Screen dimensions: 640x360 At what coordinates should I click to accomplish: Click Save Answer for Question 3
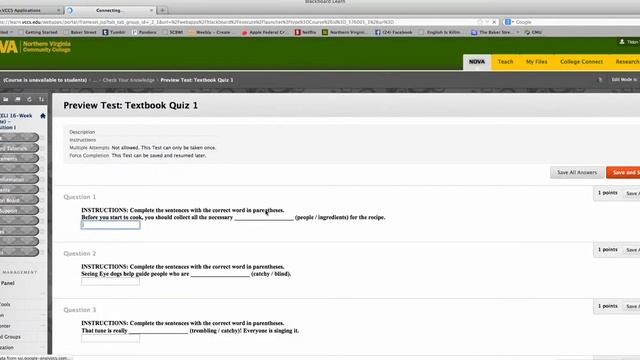click(633, 306)
